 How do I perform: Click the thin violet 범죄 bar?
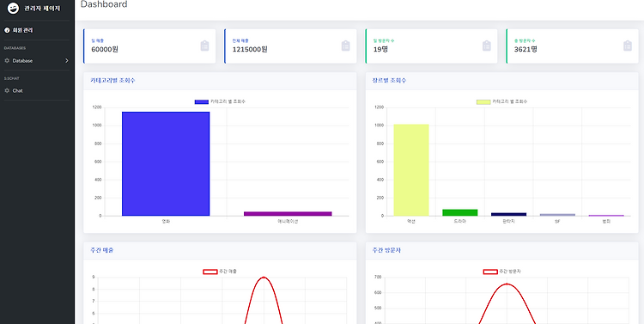point(606,216)
